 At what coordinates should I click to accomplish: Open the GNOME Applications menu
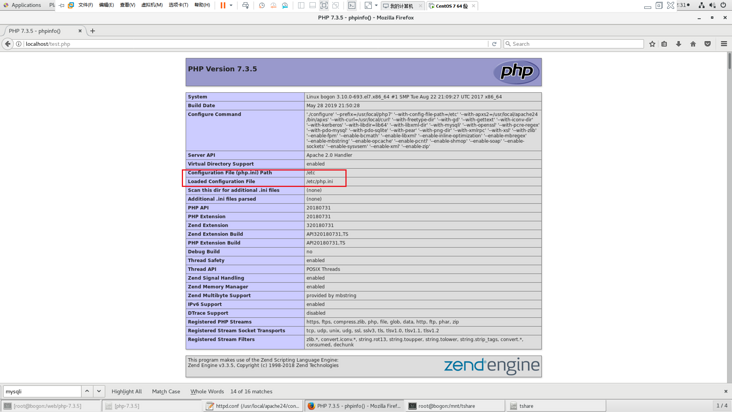click(22, 5)
